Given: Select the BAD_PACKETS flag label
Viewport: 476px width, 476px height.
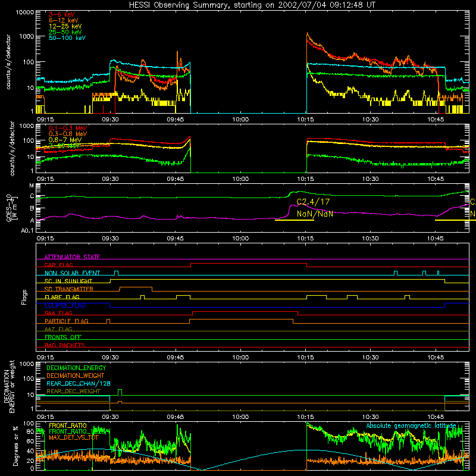Looking at the screenshot, I should 65,346.
